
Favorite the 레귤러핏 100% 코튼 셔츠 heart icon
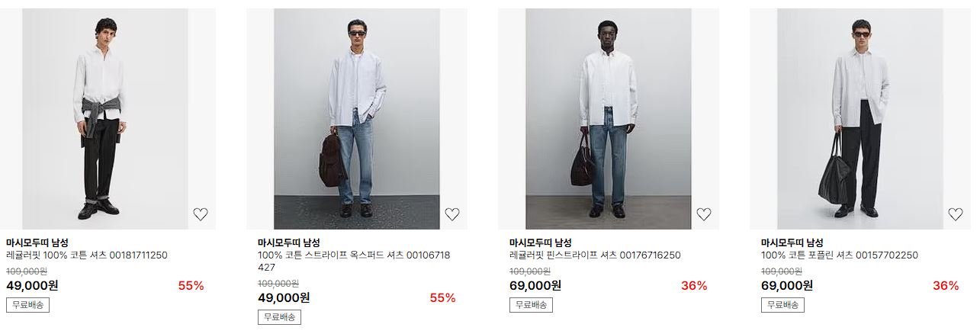(x=201, y=214)
